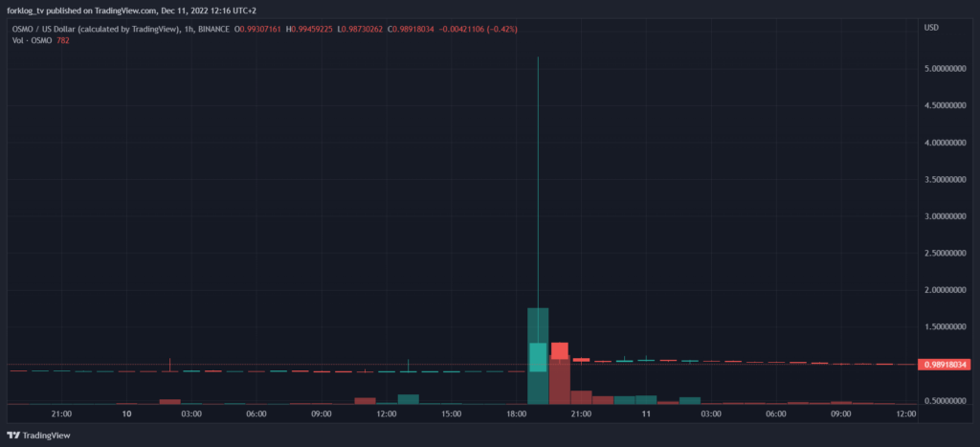Click the 18:00 time axis label
Screen dimensions: 980x447
coord(517,414)
